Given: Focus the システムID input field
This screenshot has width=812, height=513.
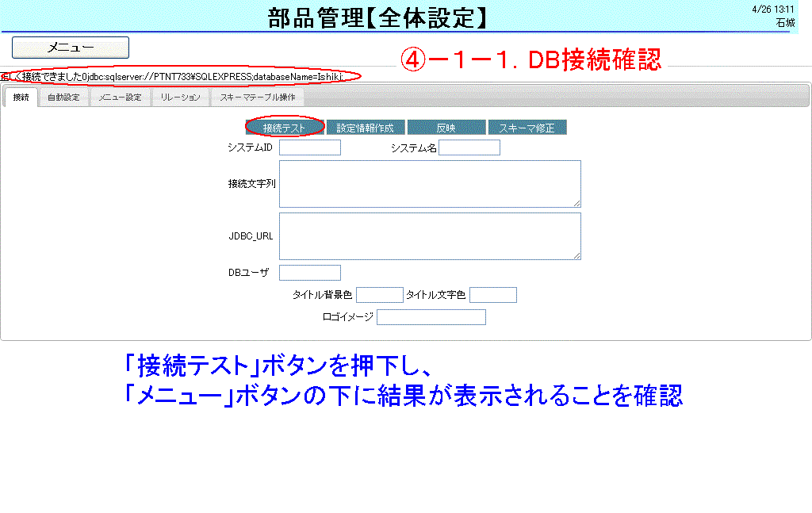Looking at the screenshot, I should pos(309,147).
